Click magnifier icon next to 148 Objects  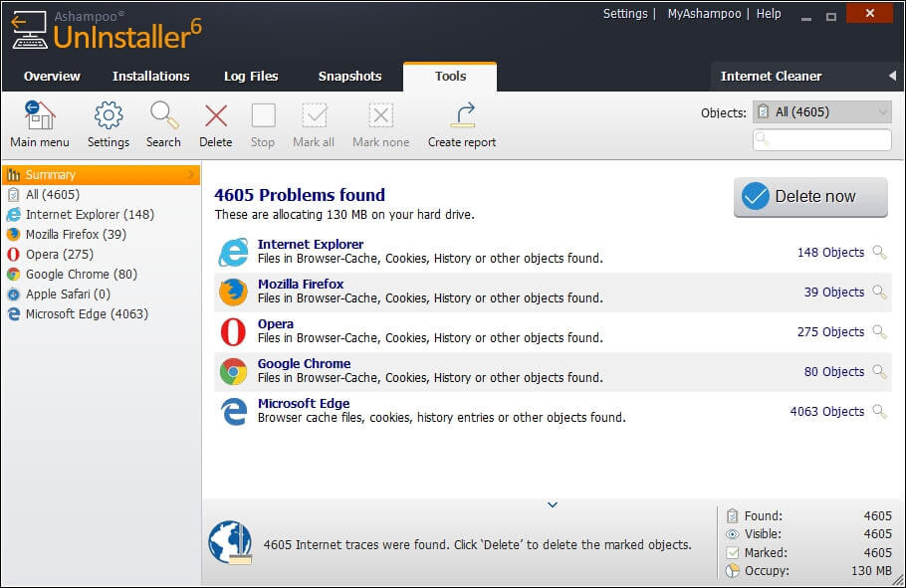click(x=879, y=253)
